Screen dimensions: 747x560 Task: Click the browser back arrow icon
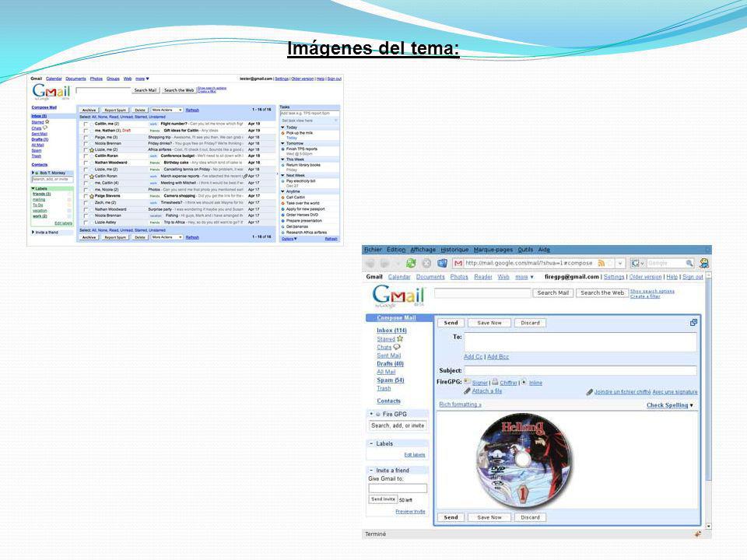(x=370, y=263)
